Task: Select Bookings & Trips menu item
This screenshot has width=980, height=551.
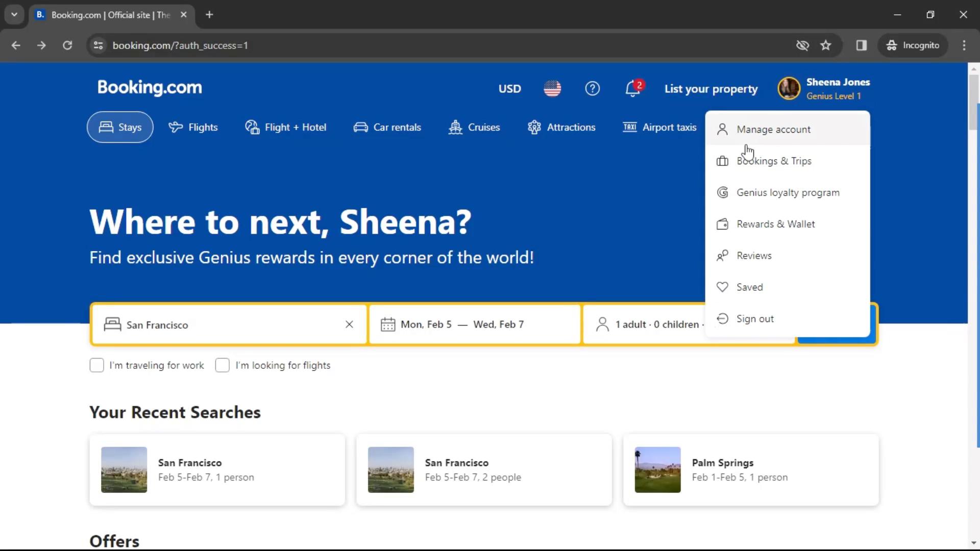Action: [774, 161]
